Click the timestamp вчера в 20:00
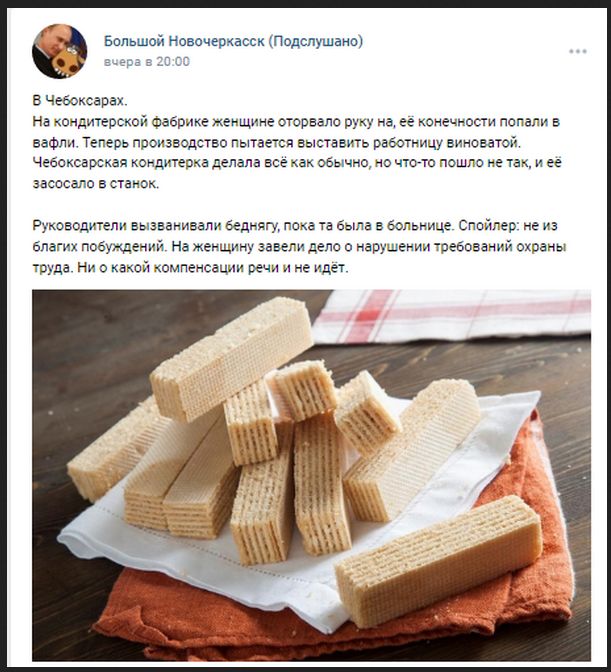Viewport: 611px width, 672px height. pos(147,62)
